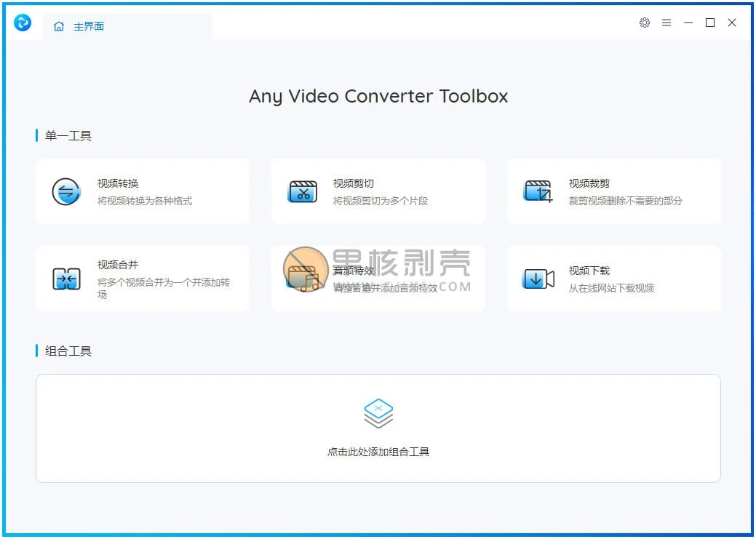Click the Any Video Converter logo
Image resolution: width=756 pixels, height=539 pixels.
point(23,23)
